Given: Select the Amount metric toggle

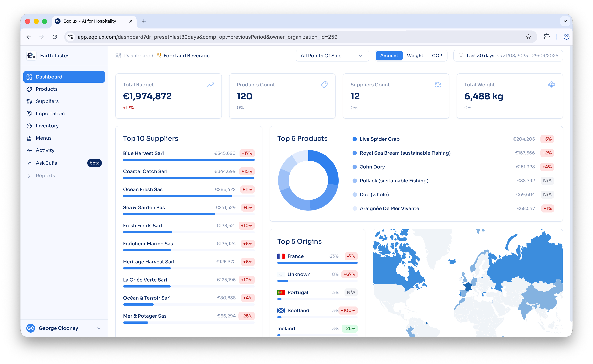Looking at the screenshot, I should [389, 56].
